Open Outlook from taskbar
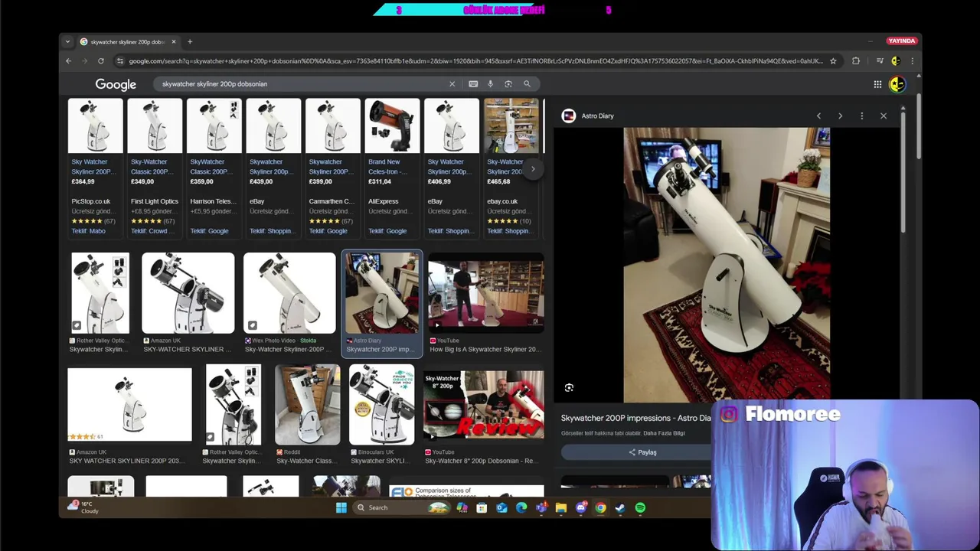980x551 pixels. tap(501, 507)
